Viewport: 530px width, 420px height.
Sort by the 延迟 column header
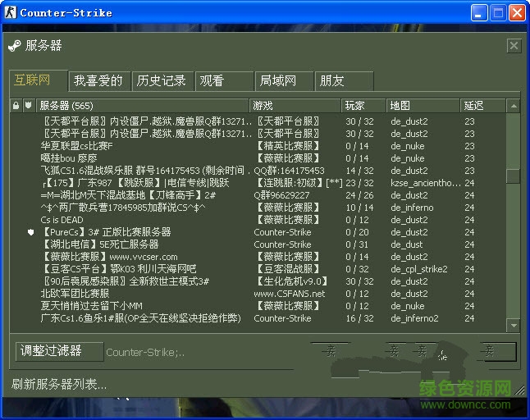(482, 106)
